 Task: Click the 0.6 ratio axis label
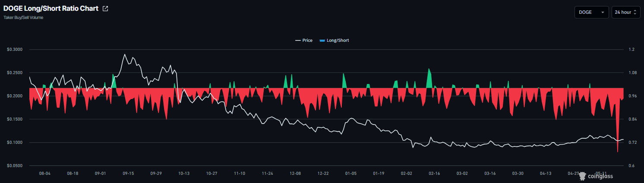point(631,166)
